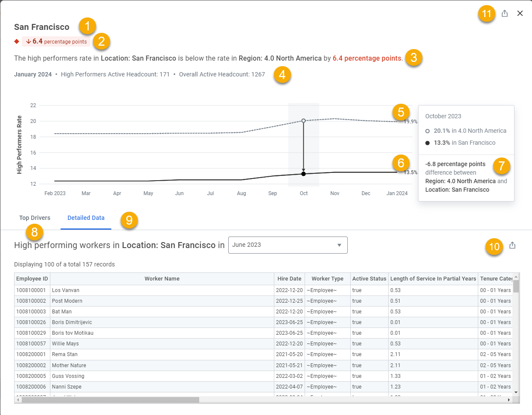Screen dimensions: 532x415
Task: Click the table's vertical scrollbar down arrow
Action: [x=516, y=392]
